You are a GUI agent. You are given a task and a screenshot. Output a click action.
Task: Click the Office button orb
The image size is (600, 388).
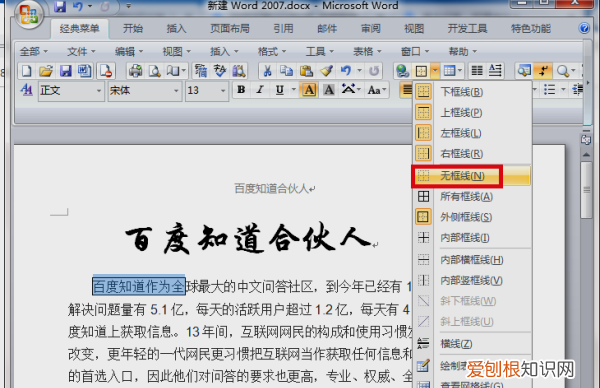click(29, 15)
